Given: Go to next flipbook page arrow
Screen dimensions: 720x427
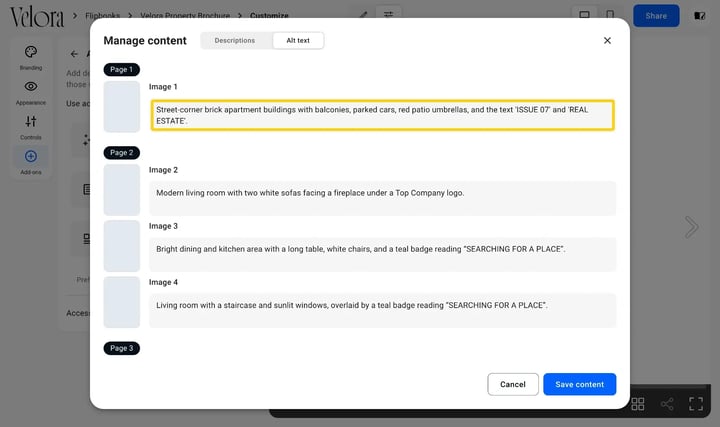Looking at the screenshot, I should (692, 227).
